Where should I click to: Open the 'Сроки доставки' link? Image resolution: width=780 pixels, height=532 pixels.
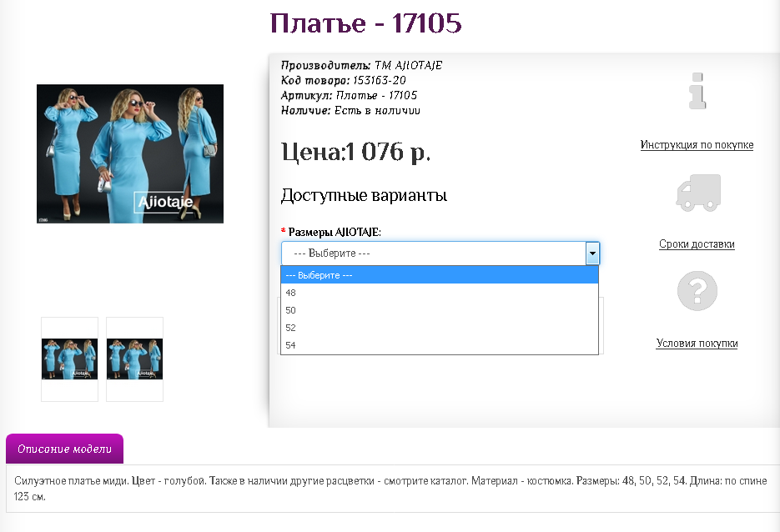point(697,244)
